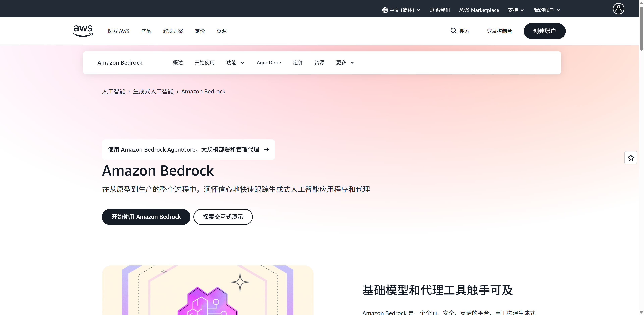Screen dimensions: 644x315
Task: Click arrow icon in AgentCore banner
Action: tap(266, 149)
